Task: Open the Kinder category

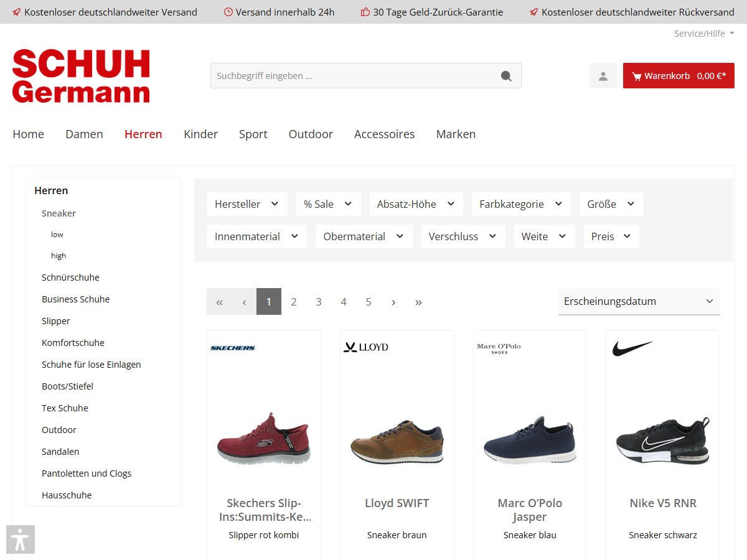Action: click(x=200, y=134)
